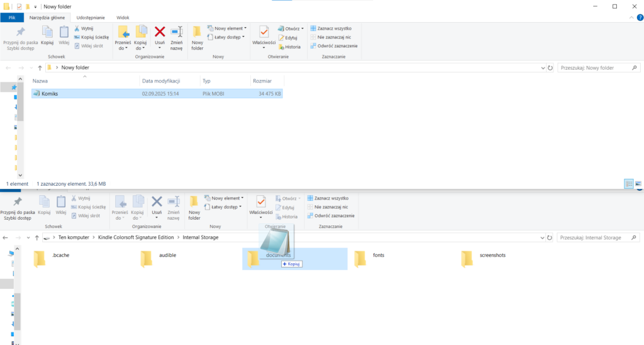Click Zmień nazwę in top window ribbon
Viewport: 644px width, 345px height.
pyautogui.click(x=177, y=38)
